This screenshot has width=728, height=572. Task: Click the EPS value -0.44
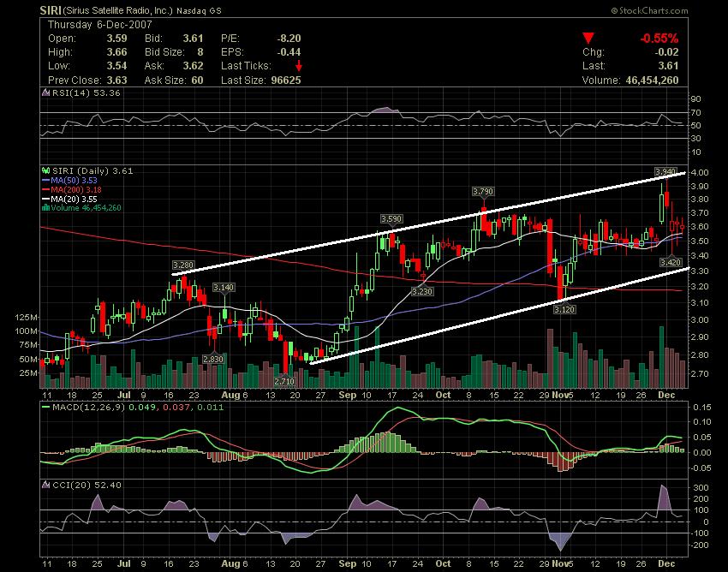[x=289, y=52]
